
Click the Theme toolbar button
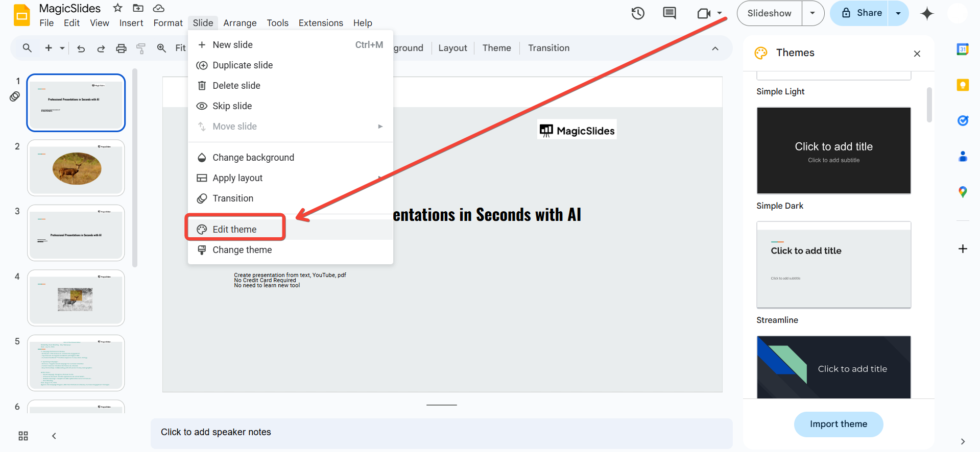coord(496,48)
